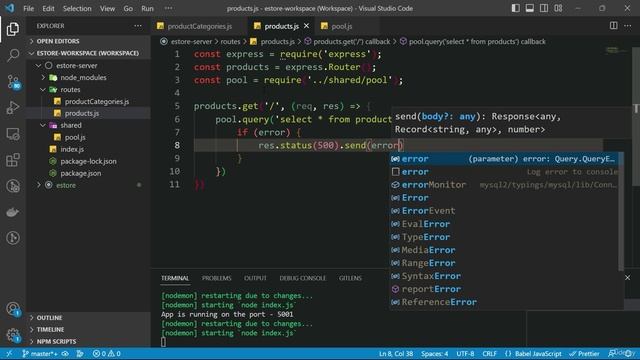The image size is (640, 360).
Task: Expand the estore folder
Action: pyautogui.click(x=66, y=185)
